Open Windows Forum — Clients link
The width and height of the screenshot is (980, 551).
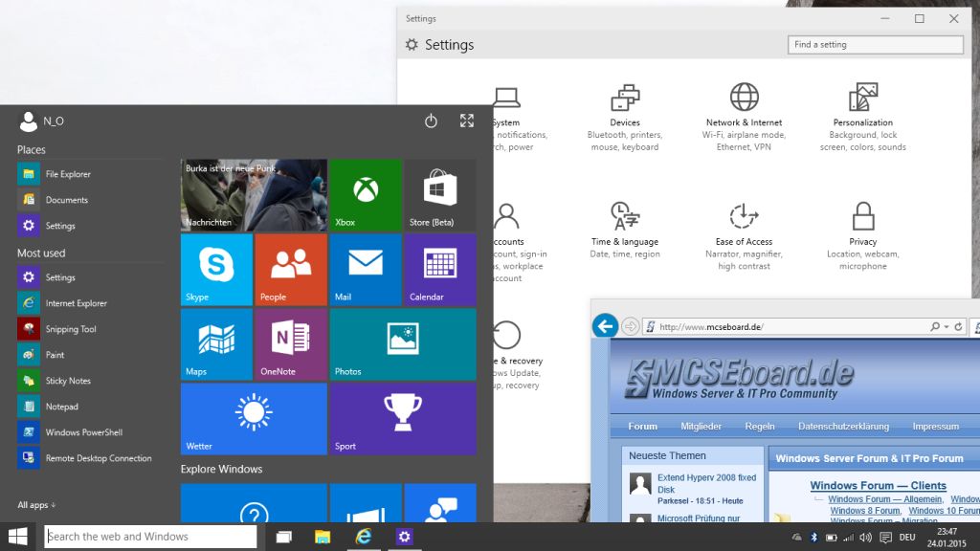879,485
